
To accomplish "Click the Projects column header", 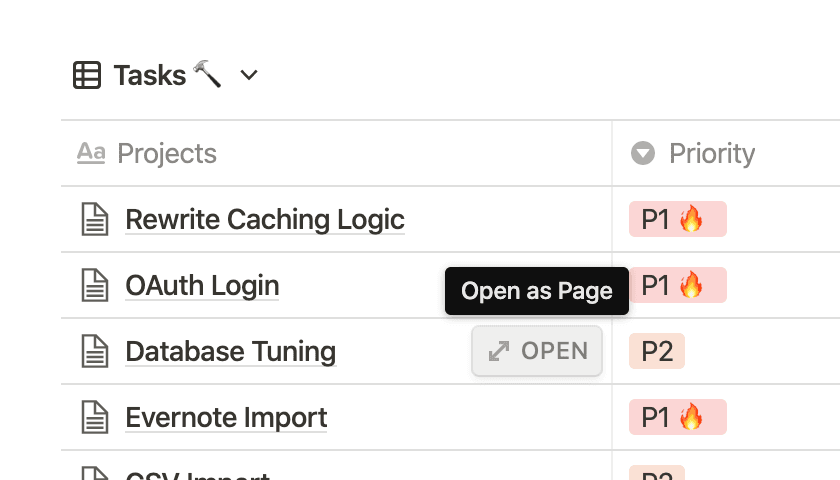I will point(167,153).
